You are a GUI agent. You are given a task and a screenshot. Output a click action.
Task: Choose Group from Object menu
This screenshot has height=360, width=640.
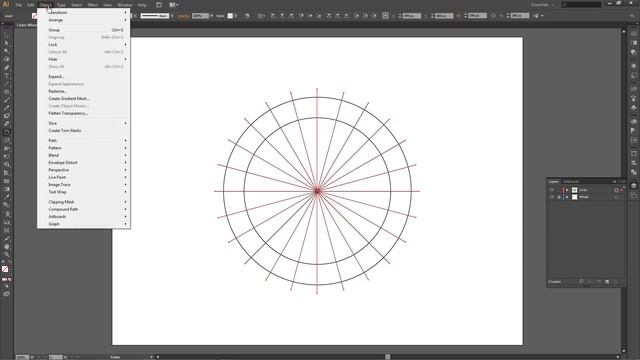click(x=84, y=30)
